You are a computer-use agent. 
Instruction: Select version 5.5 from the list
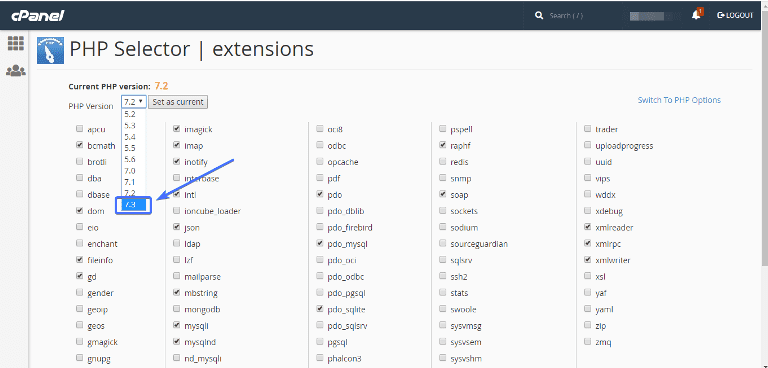tap(130, 148)
